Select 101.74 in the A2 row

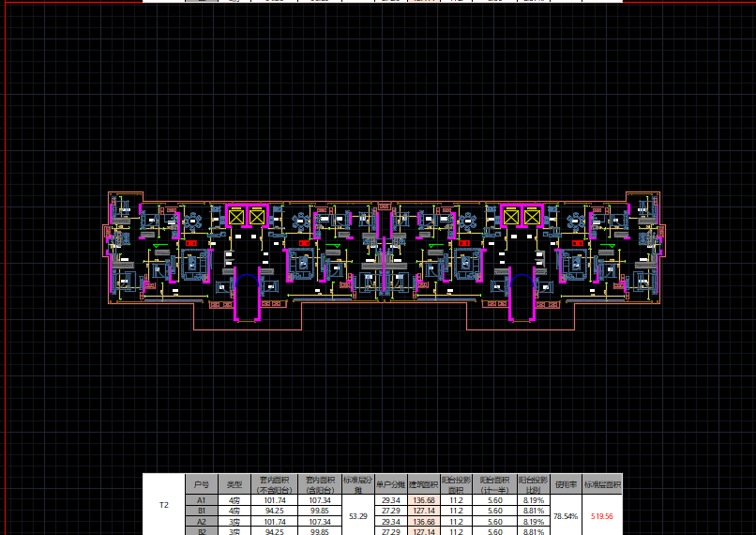[274, 522]
